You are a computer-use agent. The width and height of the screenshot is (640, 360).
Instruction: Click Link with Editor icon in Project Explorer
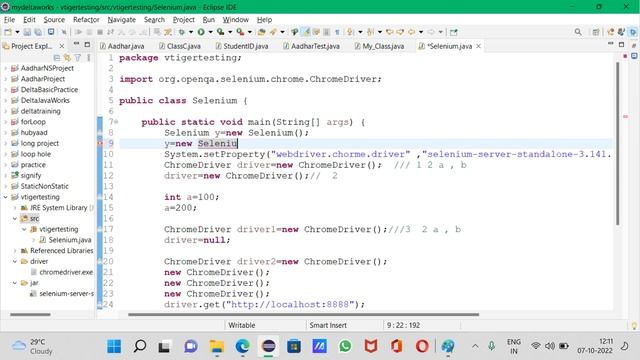67,58
